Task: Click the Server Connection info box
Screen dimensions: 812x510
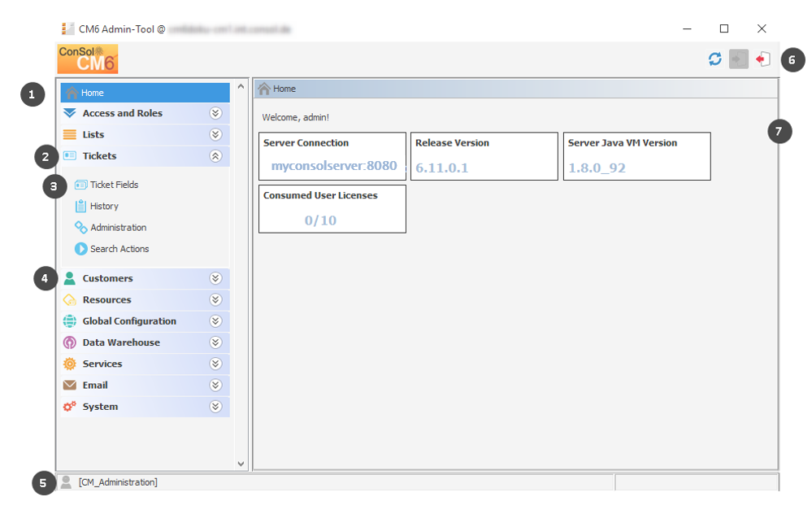Action: (332, 156)
